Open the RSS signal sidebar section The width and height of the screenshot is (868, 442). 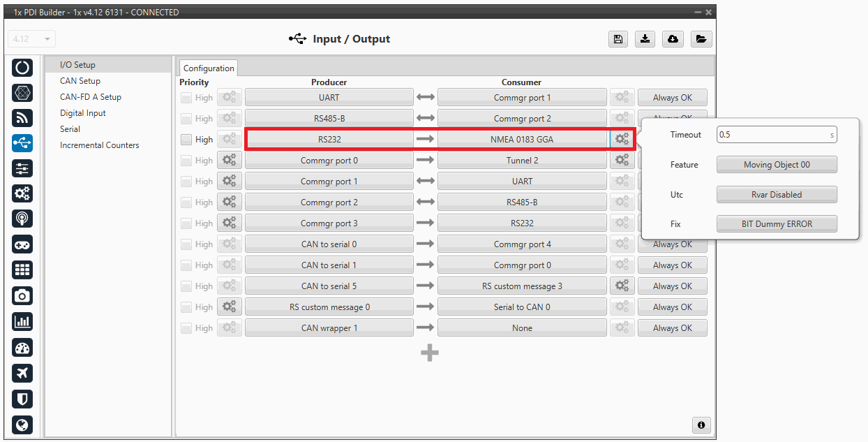(22, 118)
